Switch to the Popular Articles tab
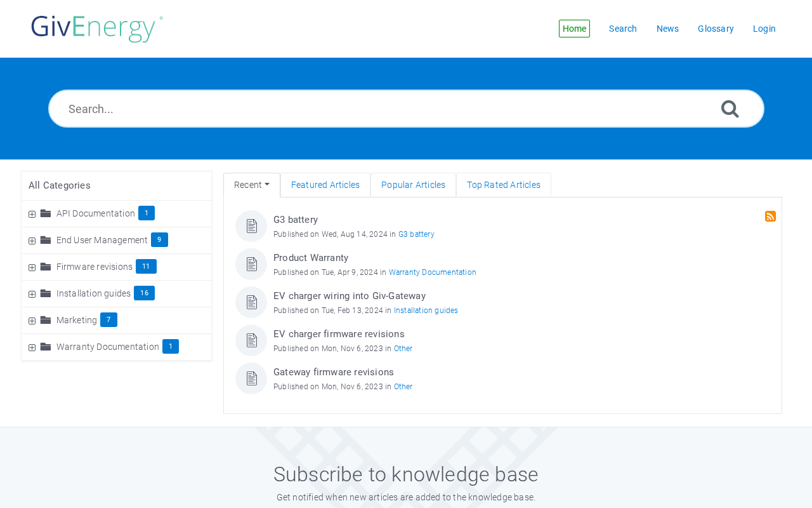Image resolution: width=812 pixels, height=508 pixels. (x=413, y=185)
